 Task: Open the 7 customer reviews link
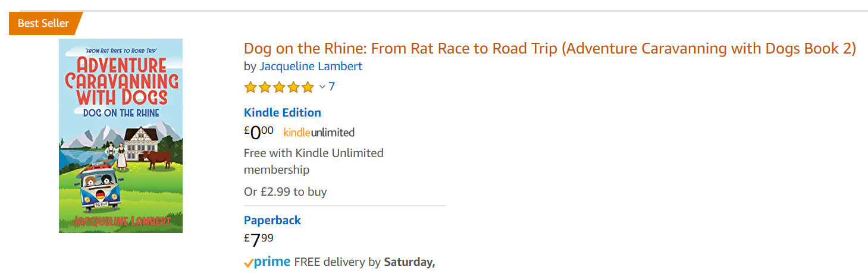click(331, 87)
